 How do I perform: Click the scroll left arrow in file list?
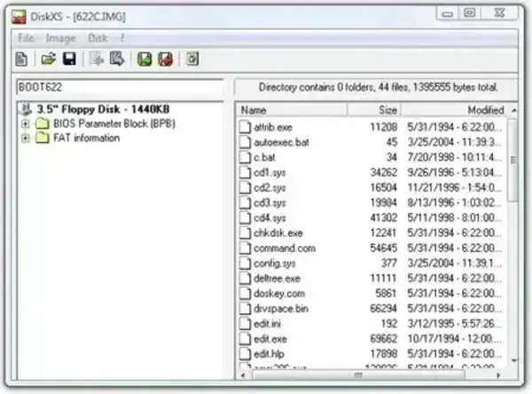click(x=243, y=375)
